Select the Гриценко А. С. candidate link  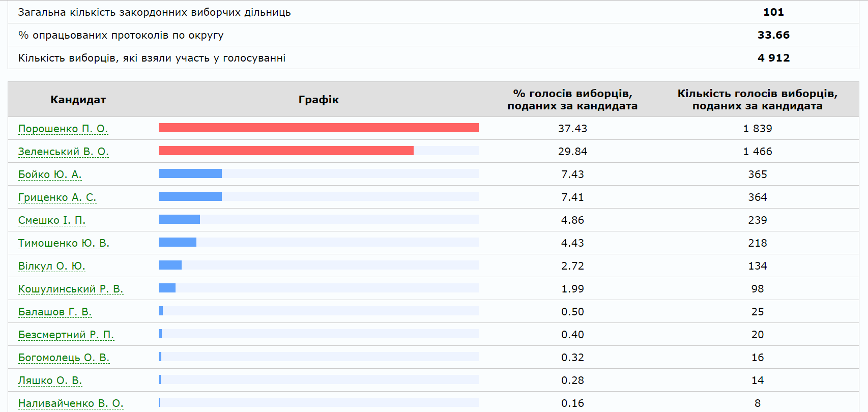pyautogui.click(x=57, y=197)
